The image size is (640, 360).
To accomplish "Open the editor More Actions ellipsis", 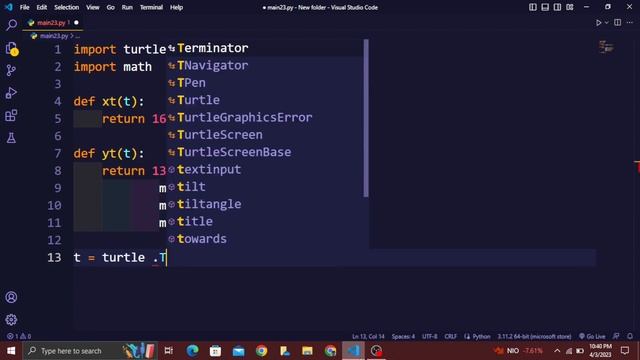I will tap(630, 23).
